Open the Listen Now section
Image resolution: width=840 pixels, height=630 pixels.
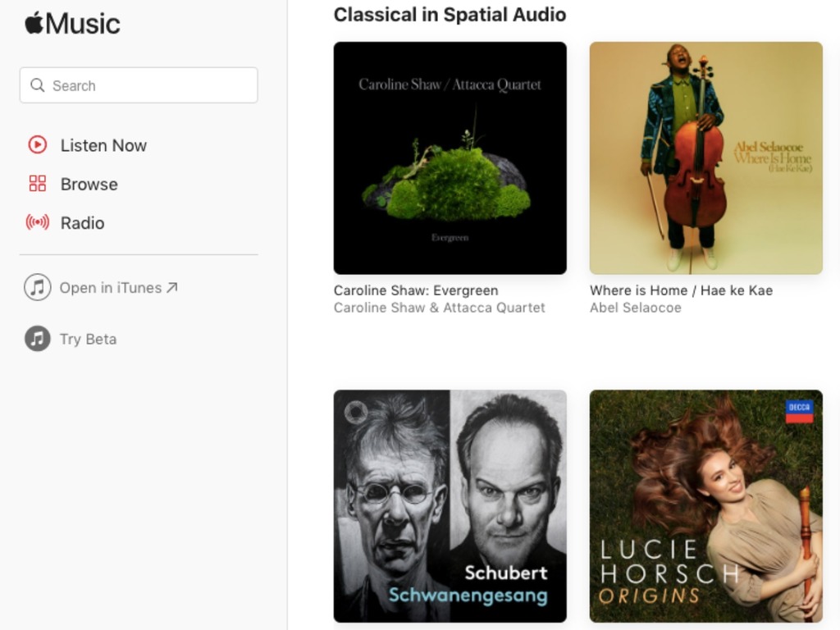(x=87, y=145)
